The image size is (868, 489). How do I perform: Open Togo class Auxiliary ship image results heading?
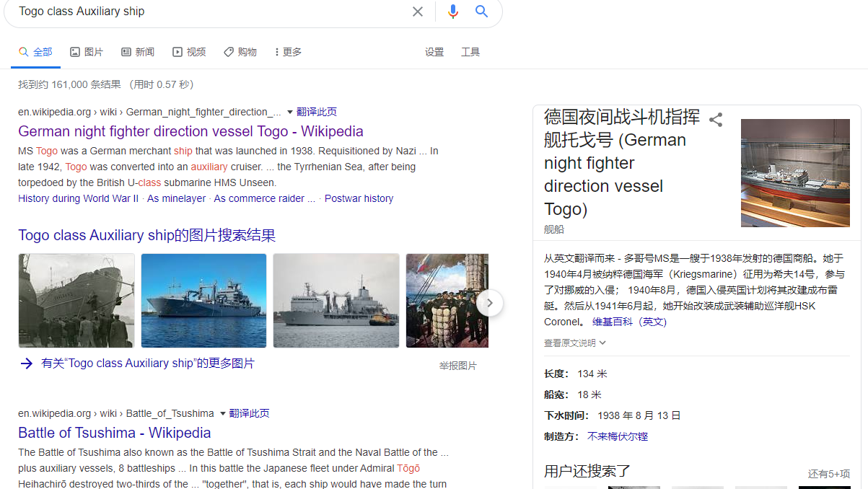pyautogui.click(x=147, y=235)
